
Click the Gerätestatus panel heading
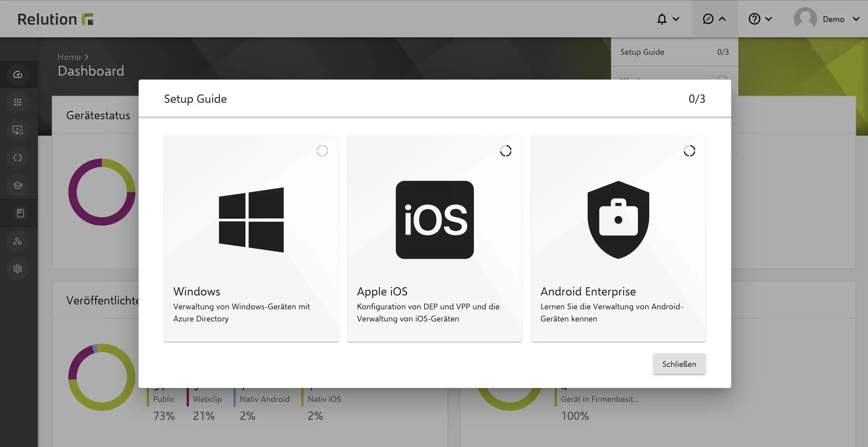tap(98, 115)
